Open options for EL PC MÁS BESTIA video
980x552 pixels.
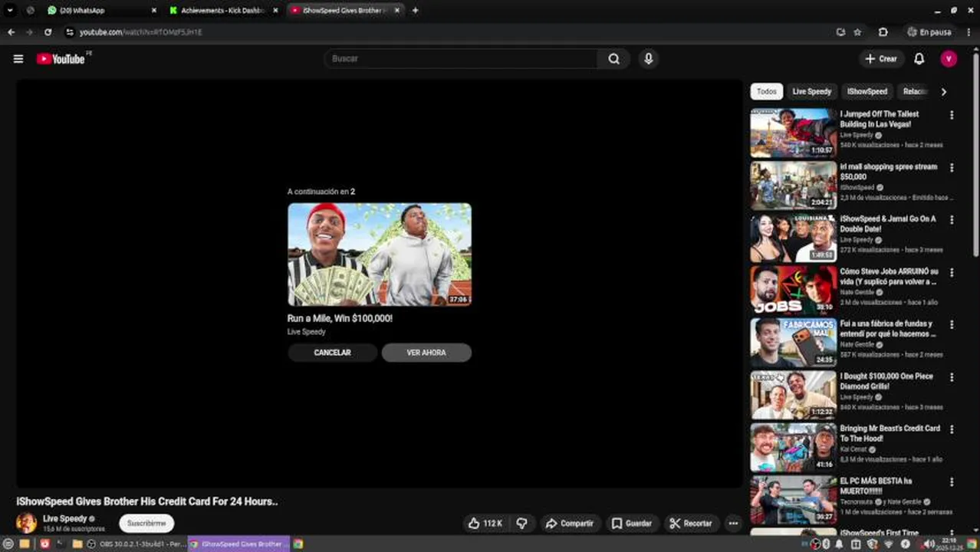click(952, 482)
